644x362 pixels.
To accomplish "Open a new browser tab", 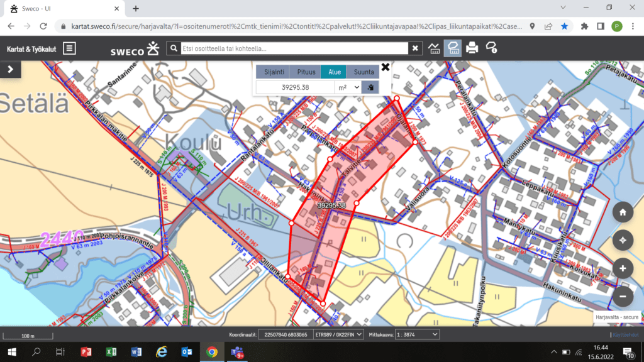I will [x=136, y=8].
